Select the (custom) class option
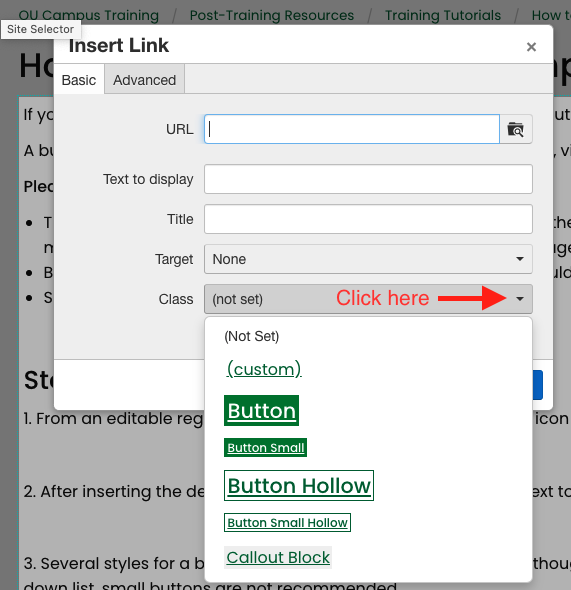571x590 pixels. [264, 369]
